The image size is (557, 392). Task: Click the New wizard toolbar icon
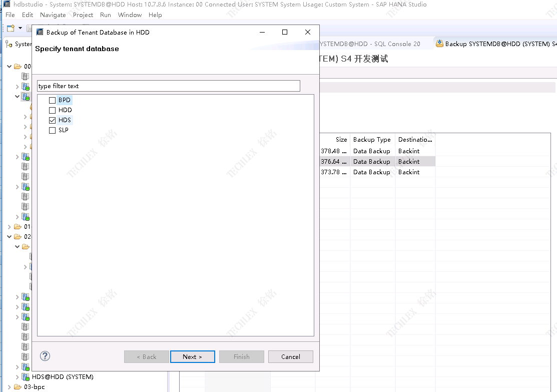(x=11, y=28)
